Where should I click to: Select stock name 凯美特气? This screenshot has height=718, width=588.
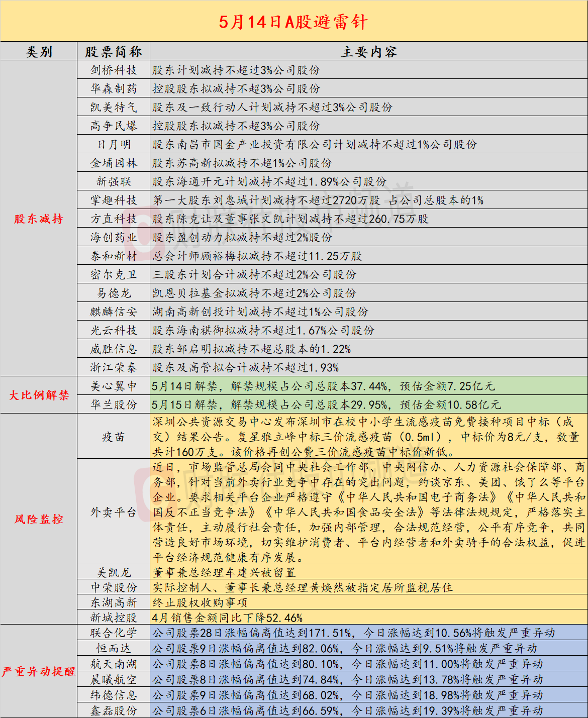coord(114,107)
